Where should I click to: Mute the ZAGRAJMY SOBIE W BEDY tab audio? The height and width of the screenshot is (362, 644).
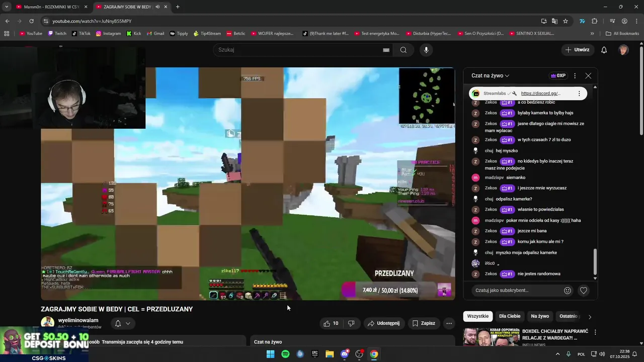coord(158,7)
